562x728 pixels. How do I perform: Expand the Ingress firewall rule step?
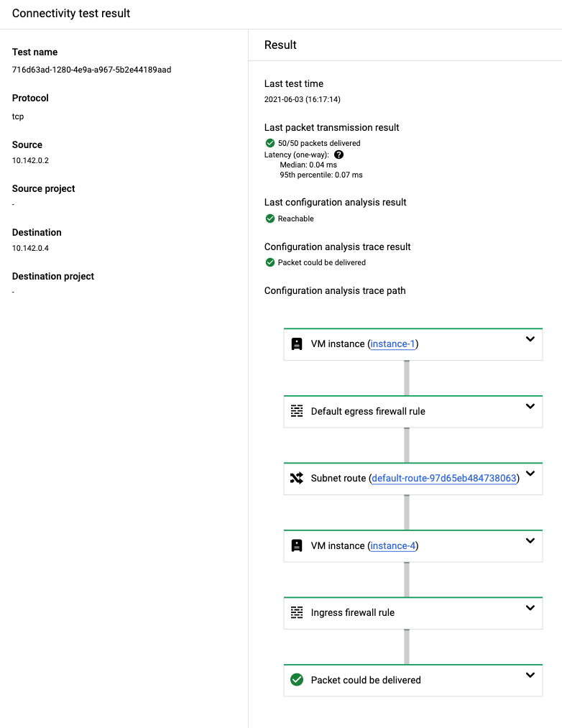(530, 608)
